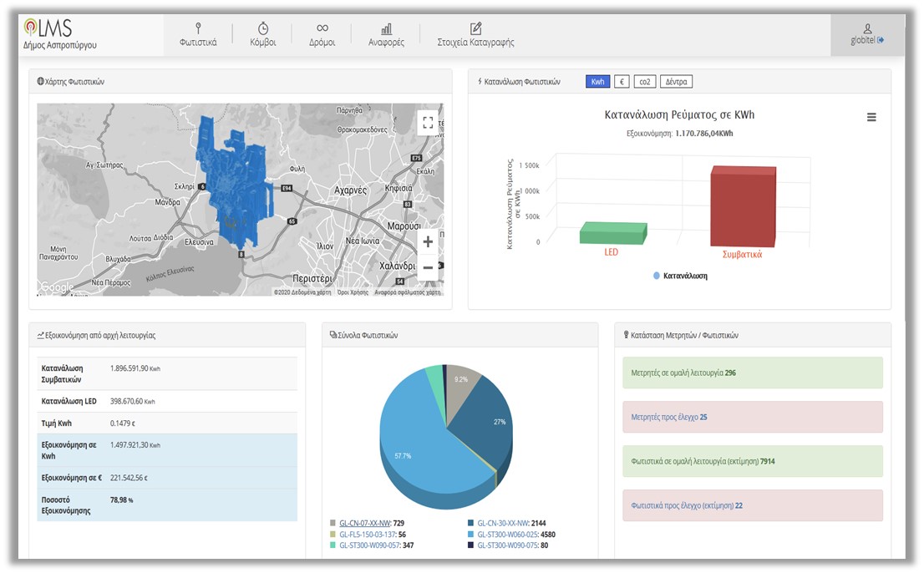Click the GL-CN-07-XX-NW legend link
924x573 pixels.
point(364,523)
